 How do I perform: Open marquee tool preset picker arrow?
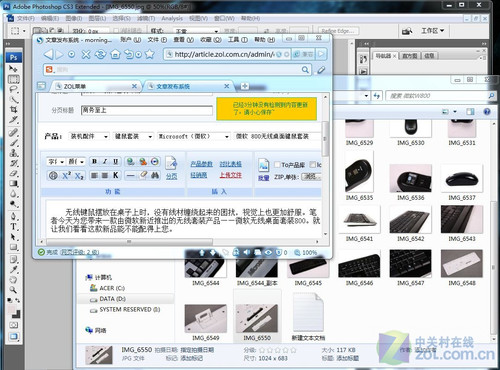coord(24,31)
